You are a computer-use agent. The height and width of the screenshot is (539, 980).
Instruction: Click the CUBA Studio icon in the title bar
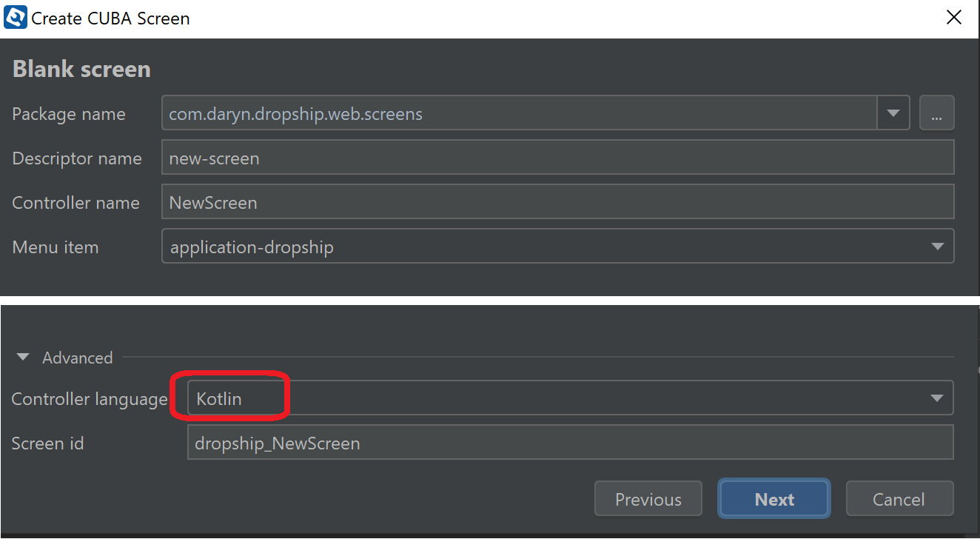(x=16, y=18)
